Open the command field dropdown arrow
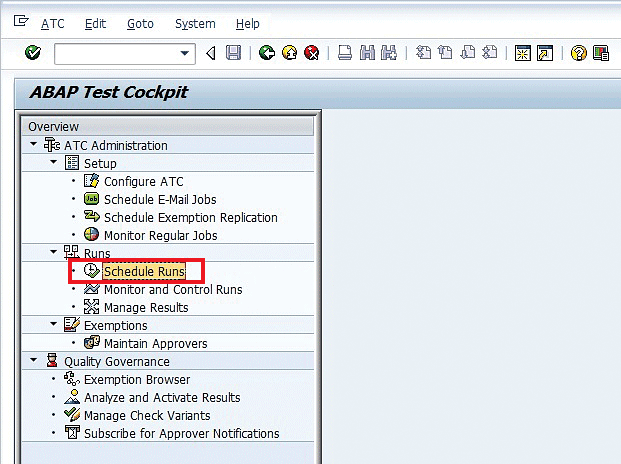The width and height of the screenshot is (621, 464). pos(185,53)
